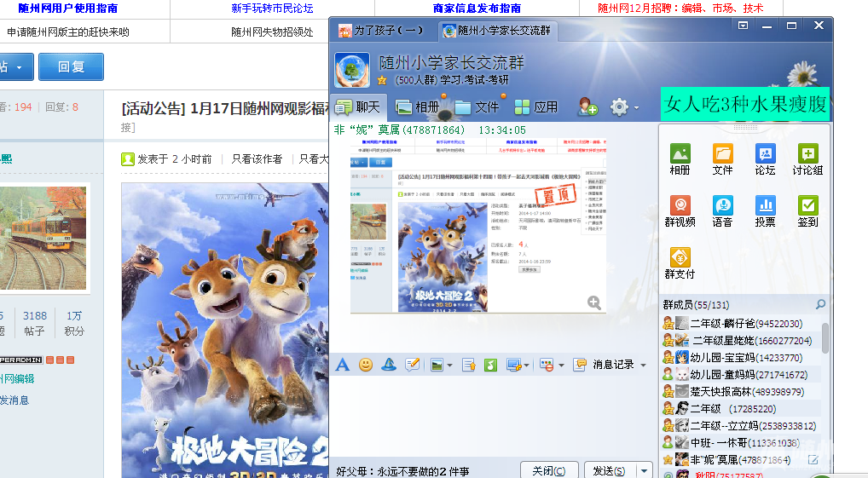Expand the send picture dropdown arrow
Screen dimensions: 868x478
[449, 366]
